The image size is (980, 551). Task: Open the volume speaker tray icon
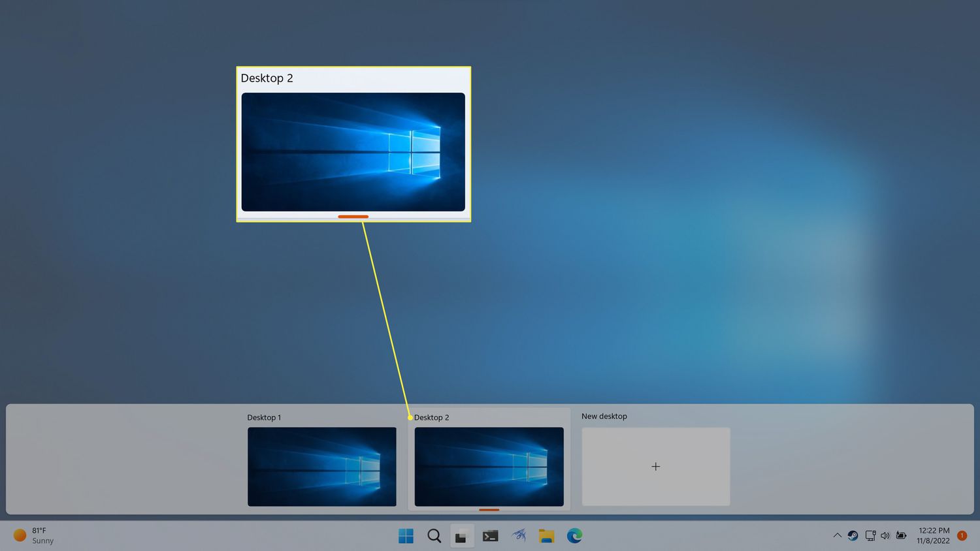[x=885, y=535]
